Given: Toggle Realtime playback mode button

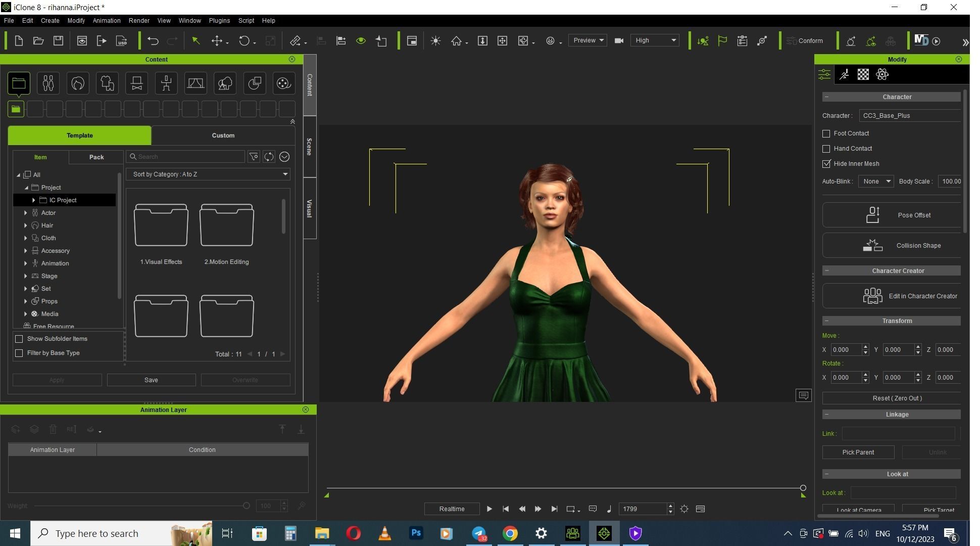Looking at the screenshot, I should tap(452, 509).
